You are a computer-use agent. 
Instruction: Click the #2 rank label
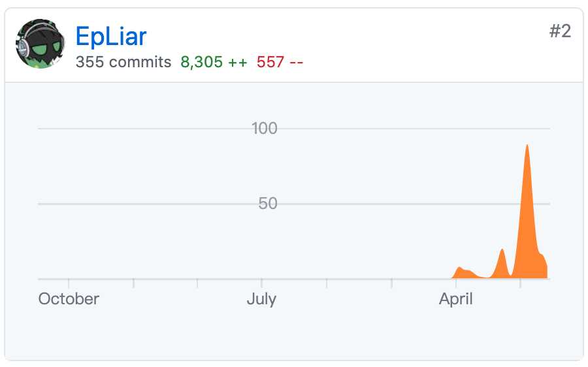pyautogui.click(x=560, y=31)
